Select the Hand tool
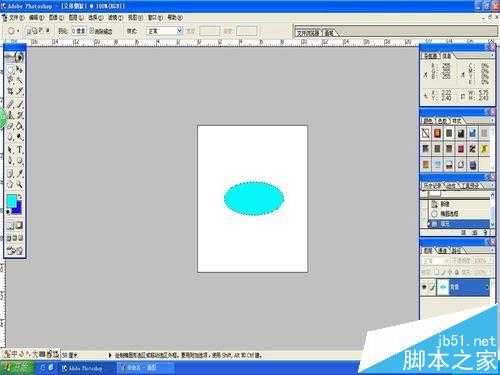This screenshot has width=500, height=375. (11, 184)
